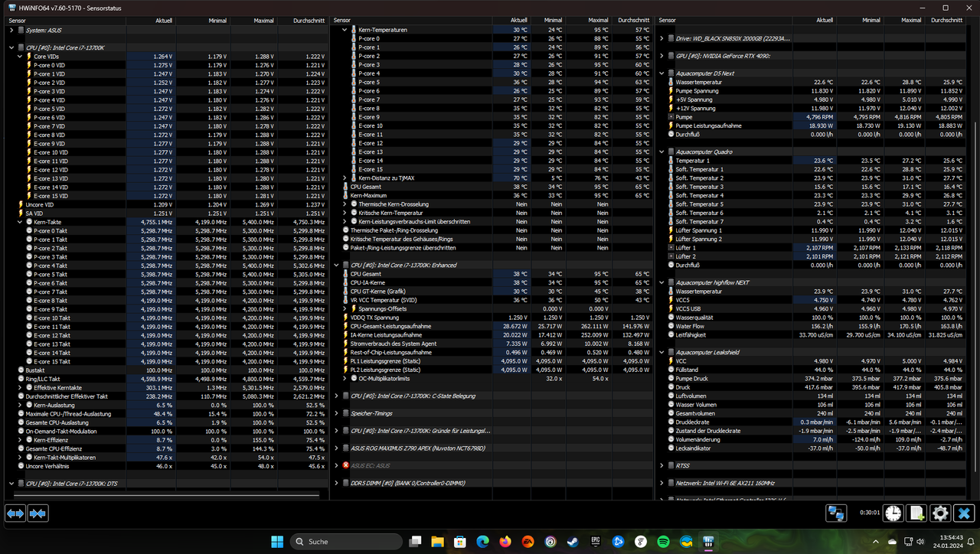The height and width of the screenshot is (554, 980).
Task: Open Microsoft Edge from taskbar
Action: click(482, 541)
